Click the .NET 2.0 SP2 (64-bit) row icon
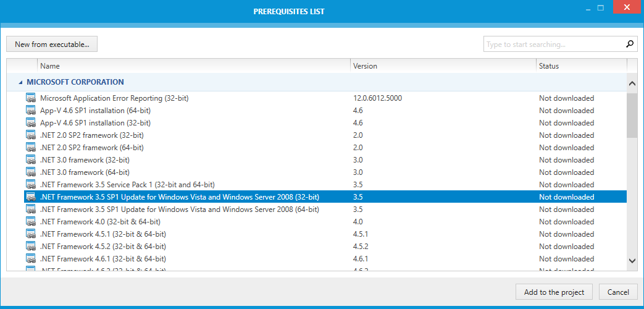 click(x=31, y=148)
